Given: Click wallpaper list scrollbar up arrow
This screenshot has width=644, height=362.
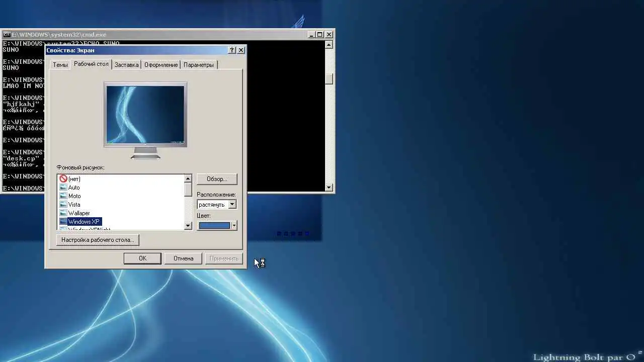Looking at the screenshot, I should click(188, 178).
